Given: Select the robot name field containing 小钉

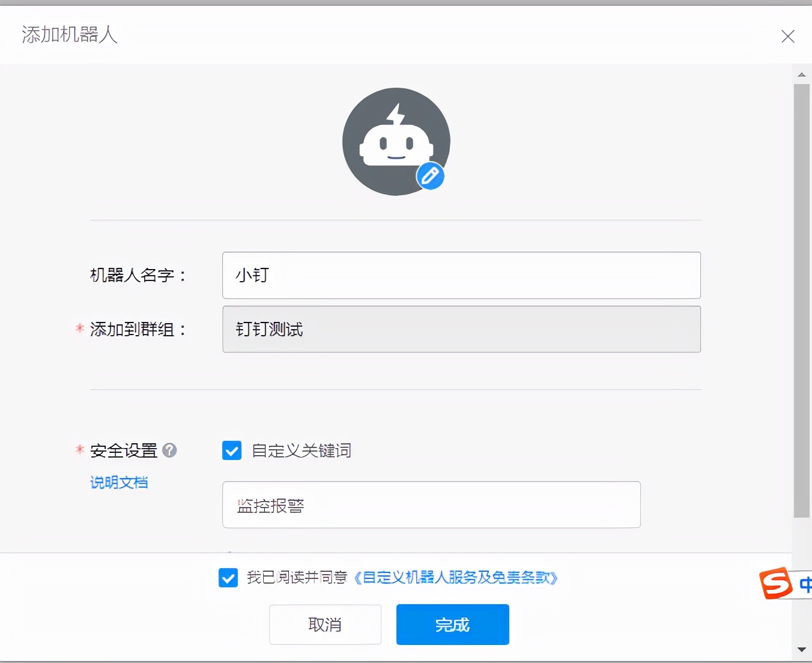Looking at the screenshot, I should point(461,275).
